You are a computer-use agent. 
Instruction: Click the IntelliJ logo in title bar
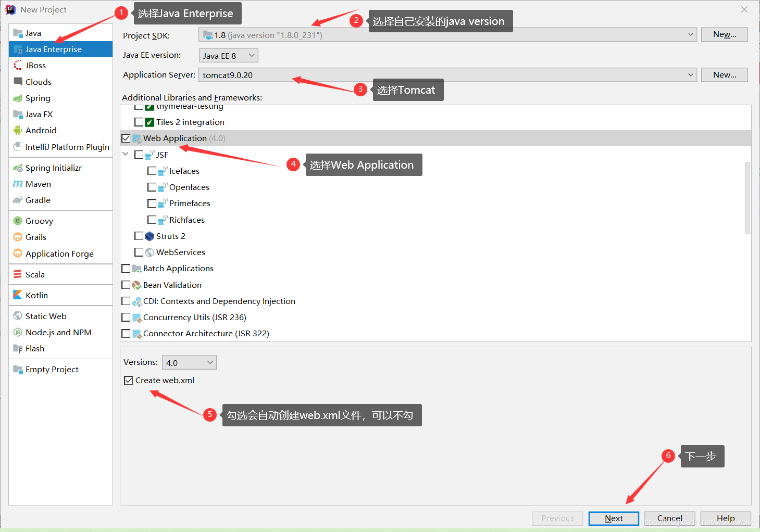pos(10,9)
